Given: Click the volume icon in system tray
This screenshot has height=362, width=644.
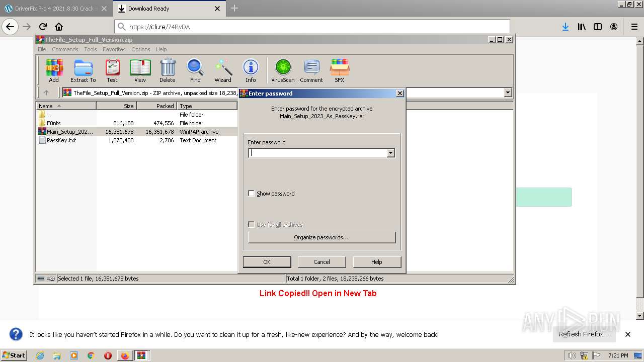Looking at the screenshot, I should [572, 355].
